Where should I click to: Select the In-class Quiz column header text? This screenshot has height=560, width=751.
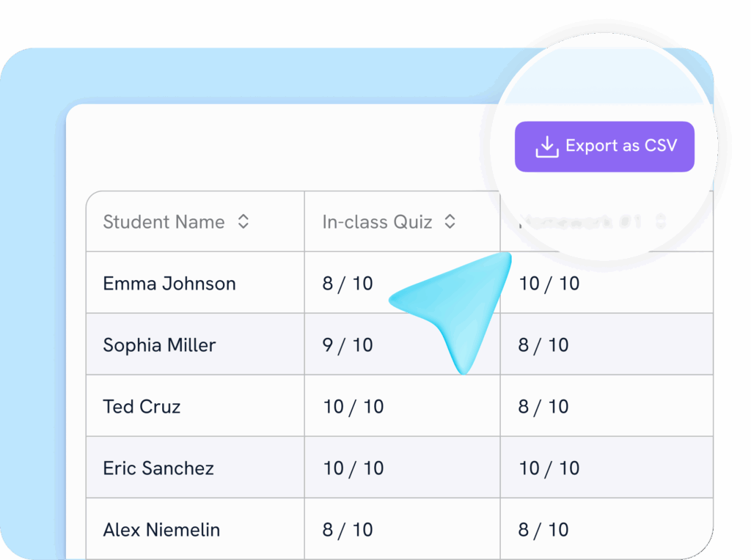point(377,222)
